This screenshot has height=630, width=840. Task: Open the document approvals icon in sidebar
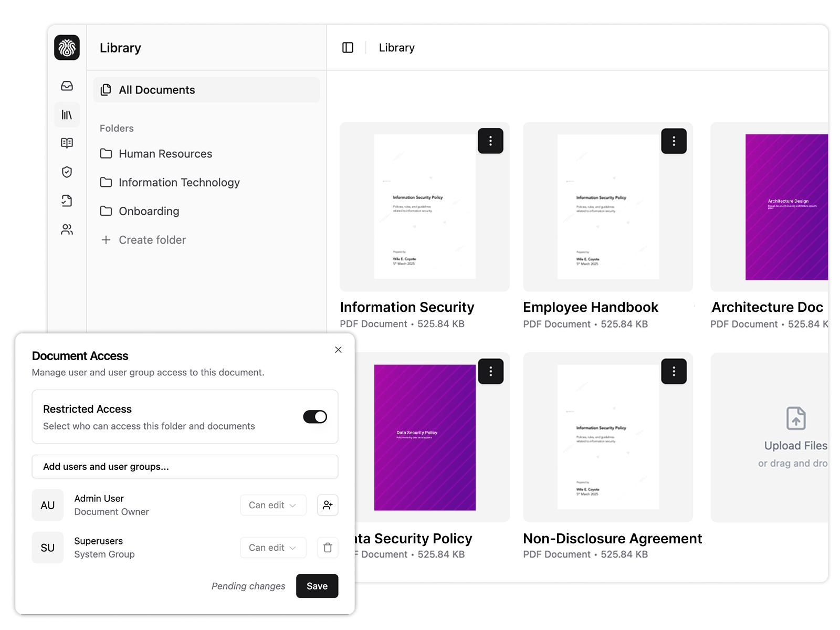coord(67,201)
